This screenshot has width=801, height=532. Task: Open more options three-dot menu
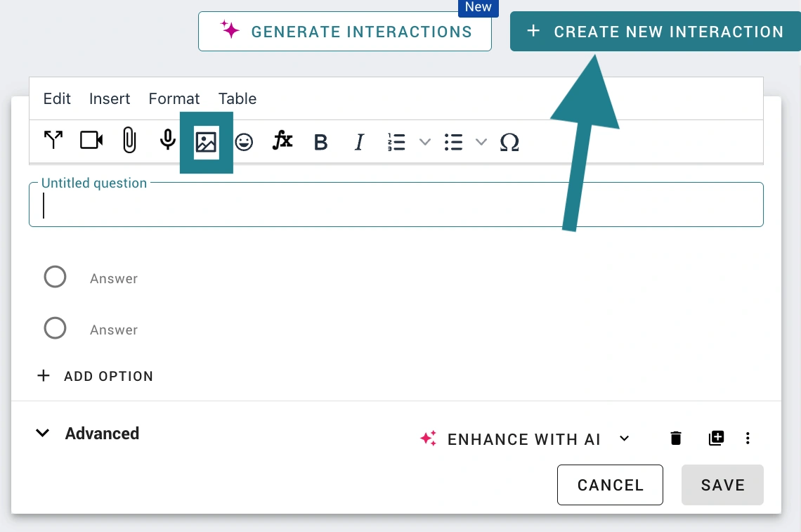pos(748,438)
